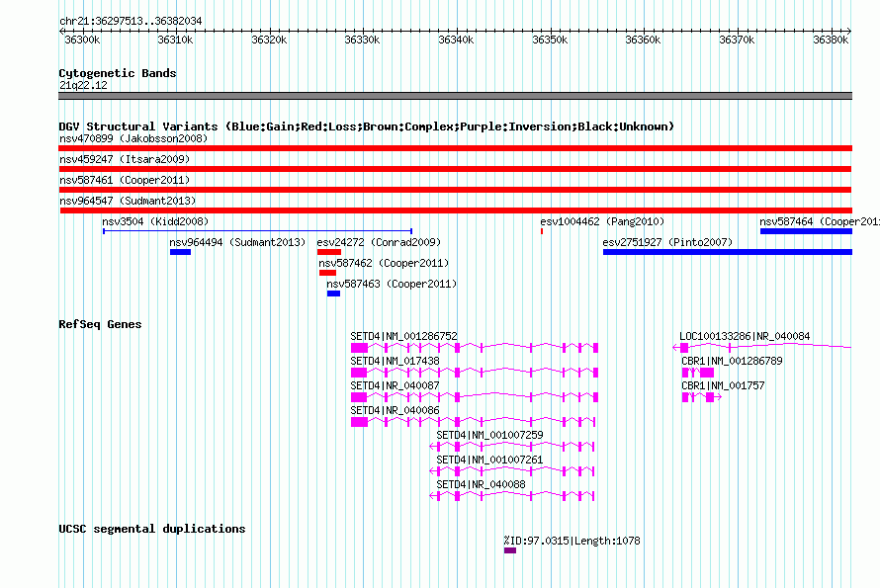Image resolution: width=880 pixels, height=588 pixels.
Task: Open the DGV Structural Variants track heading
Action: 366,126
